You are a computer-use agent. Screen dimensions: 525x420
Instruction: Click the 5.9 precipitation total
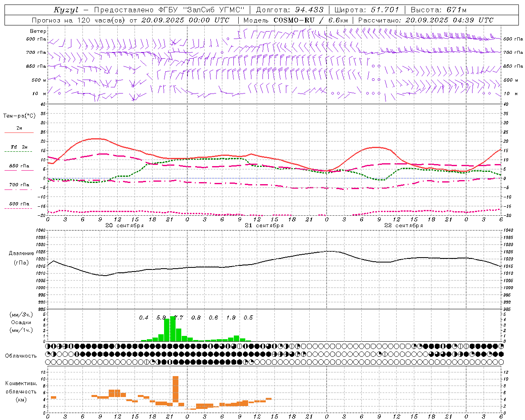pyautogui.click(x=161, y=317)
